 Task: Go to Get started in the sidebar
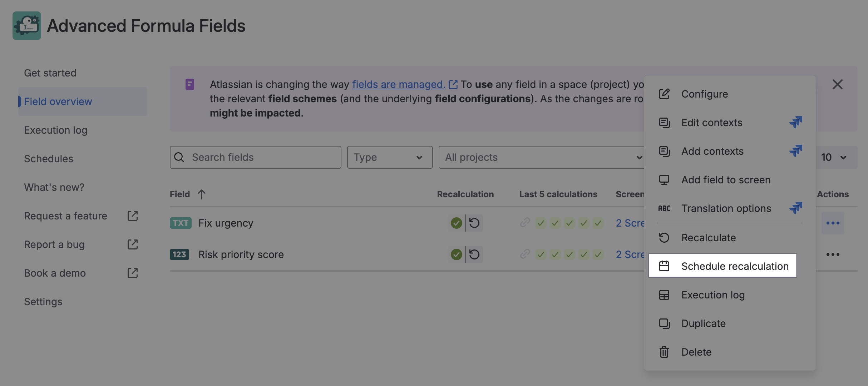[x=83, y=73]
